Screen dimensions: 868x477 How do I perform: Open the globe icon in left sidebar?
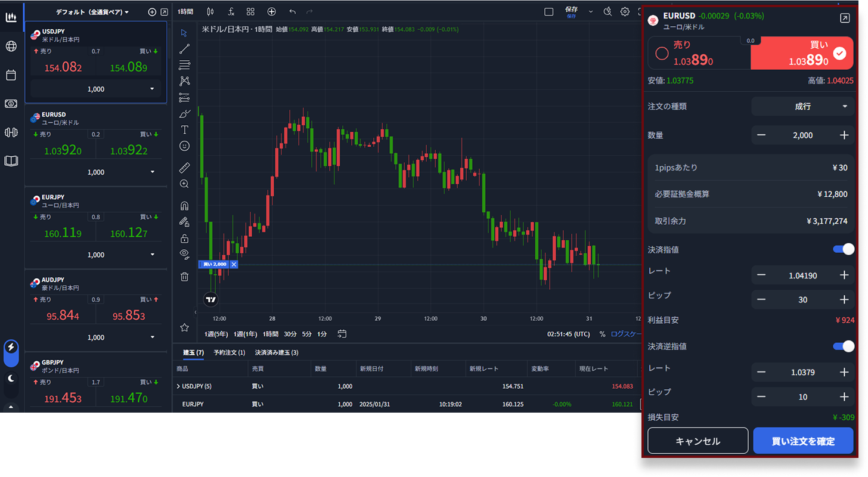[11, 46]
